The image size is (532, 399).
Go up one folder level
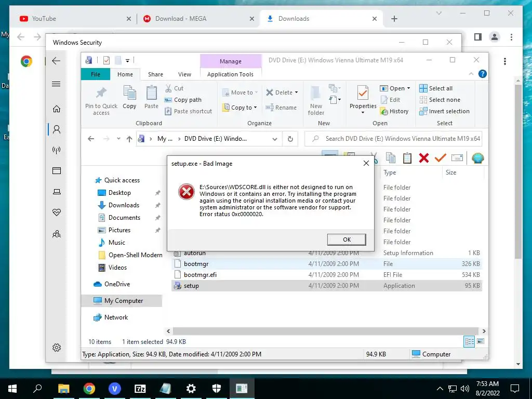(x=129, y=139)
